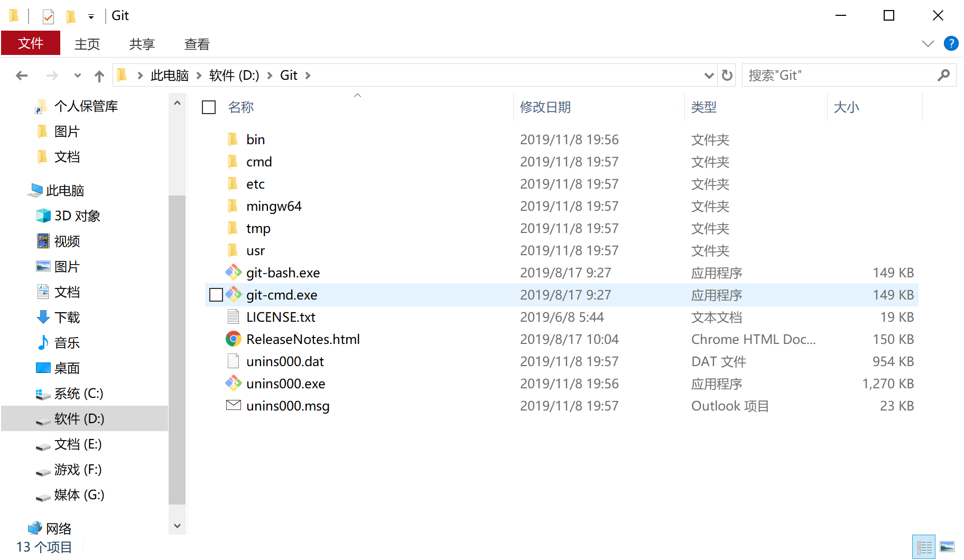Image resolution: width=964 pixels, height=560 pixels.
Task: Sort by the 名称 column header
Action: tap(241, 107)
